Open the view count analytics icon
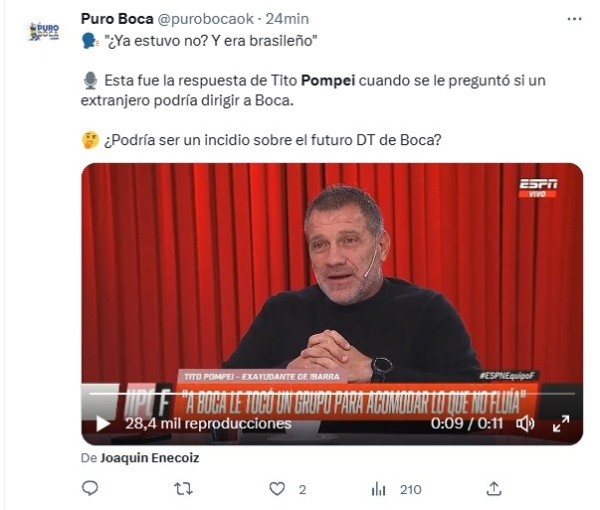Screen dimensions: 600x510 [378, 489]
